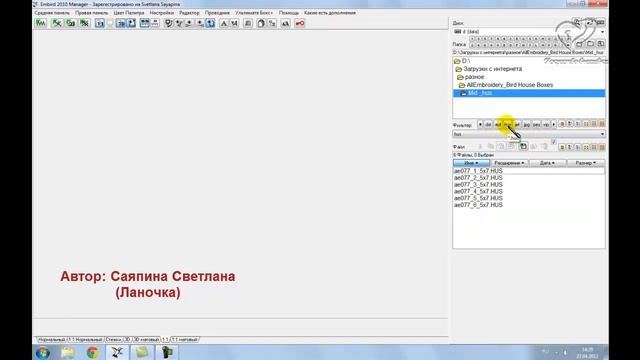Click the left arrow beside filter buttons
640x360 pixels.
[480, 124]
